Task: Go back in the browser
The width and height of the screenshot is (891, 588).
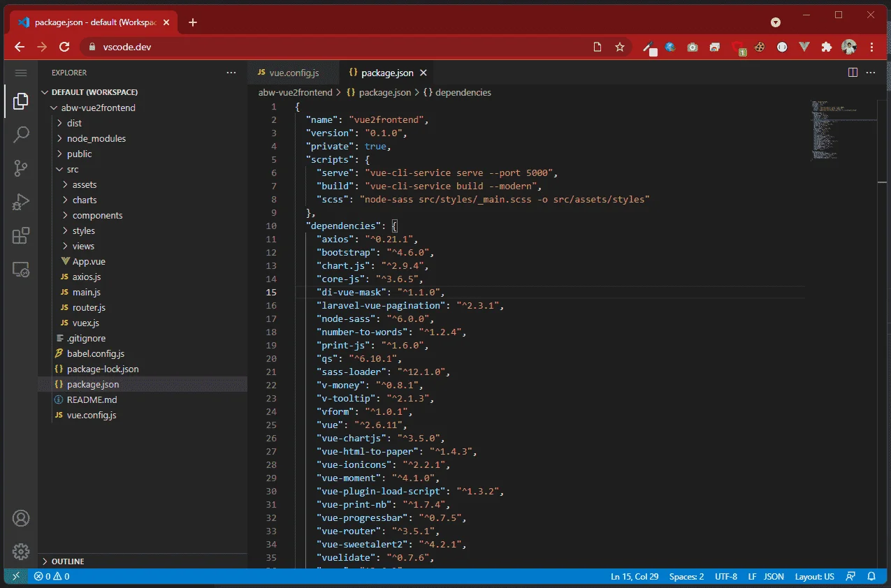Action: (20, 47)
